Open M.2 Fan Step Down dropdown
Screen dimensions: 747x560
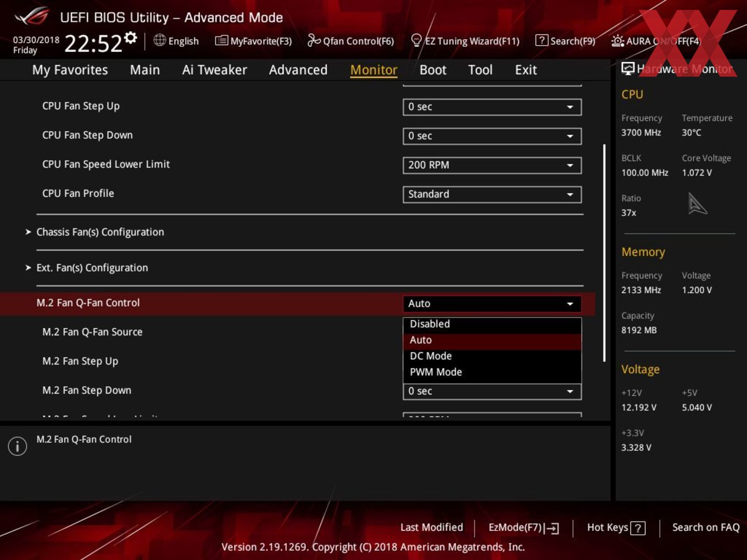click(492, 391)
